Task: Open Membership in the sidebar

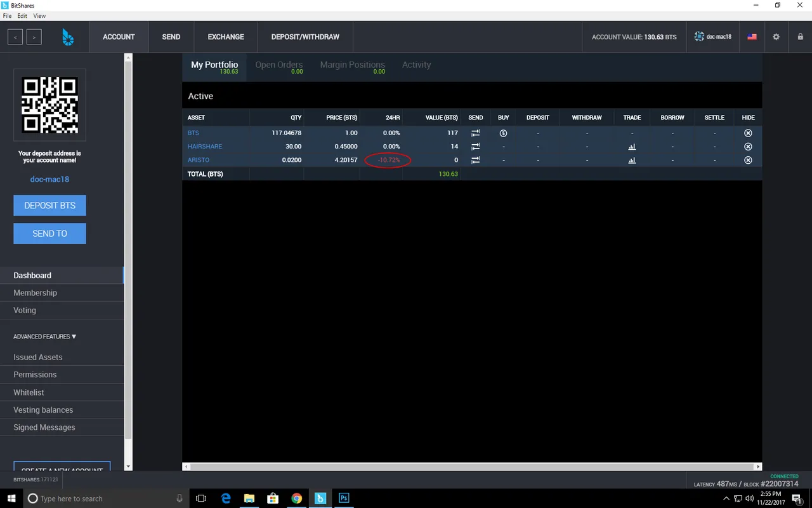Action: 62,293
